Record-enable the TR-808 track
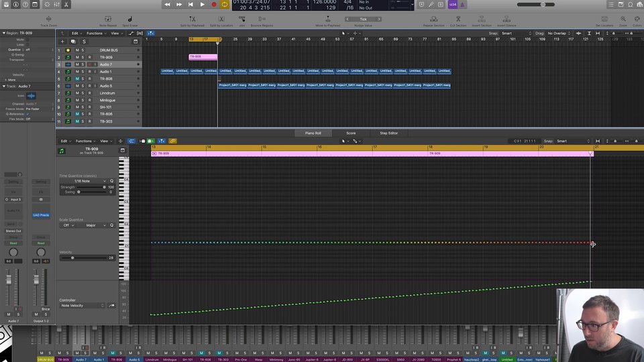Viewport: 644px width, 362px height. [x=89, y=79]
